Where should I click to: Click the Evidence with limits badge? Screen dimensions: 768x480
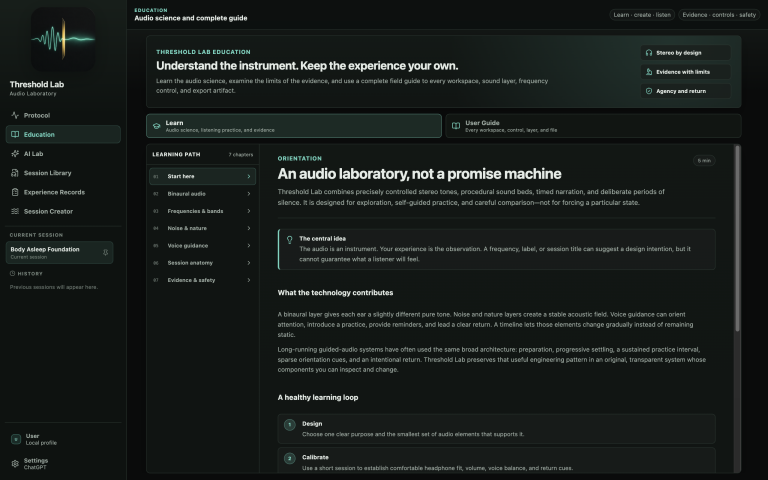[x=686, y=72]
